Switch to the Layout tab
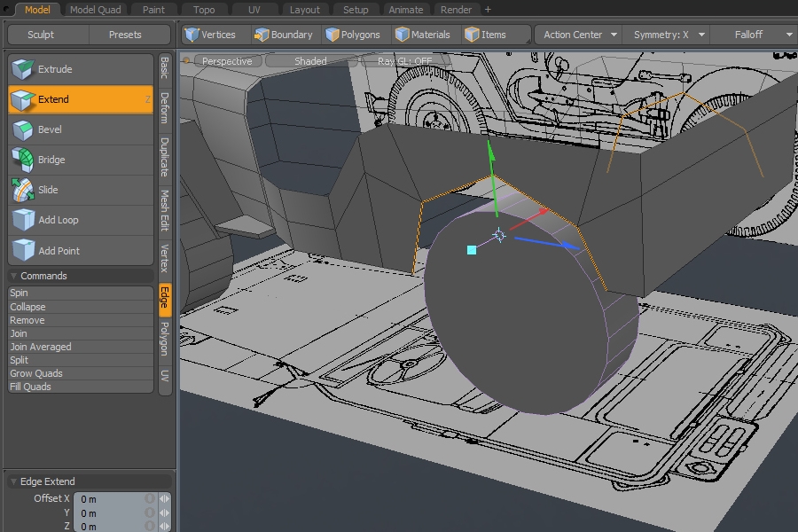 pyautogui.click(x=304, y=10)
